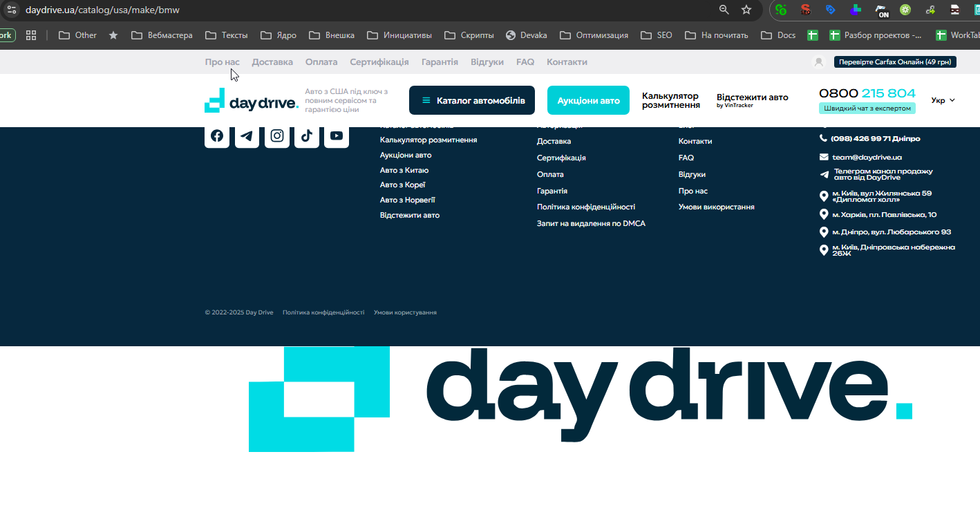Open the Devaka bookmark
980x528 pixels.
[x=526, y=35]
